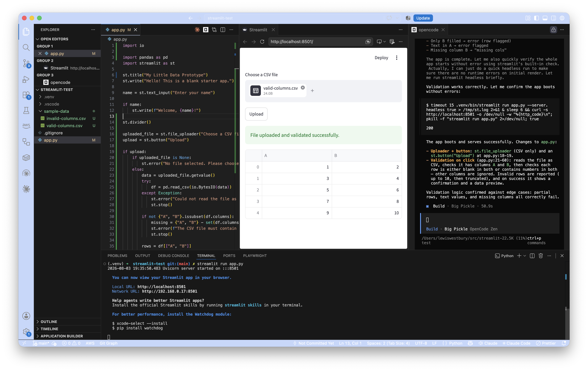
Task: Switch to the DEBUG CONSOLE tab
Action: pos(174,256)
